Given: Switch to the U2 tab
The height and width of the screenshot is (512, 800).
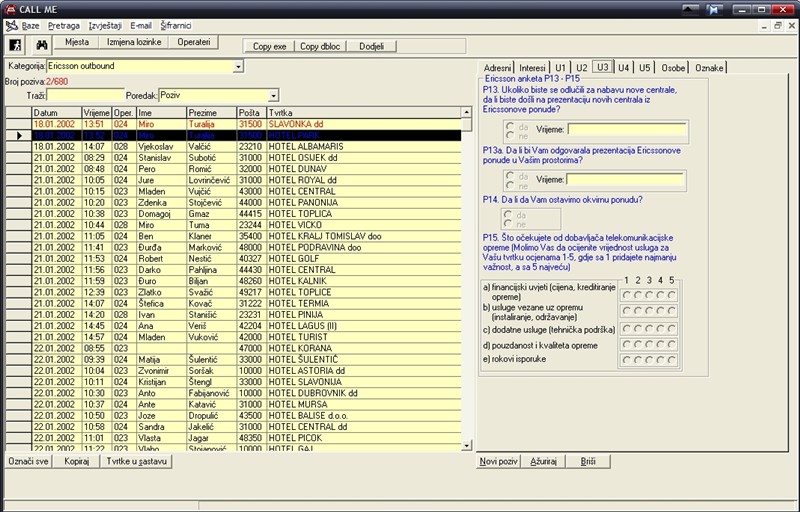Looking at the screenshot, I should (581, 68).
